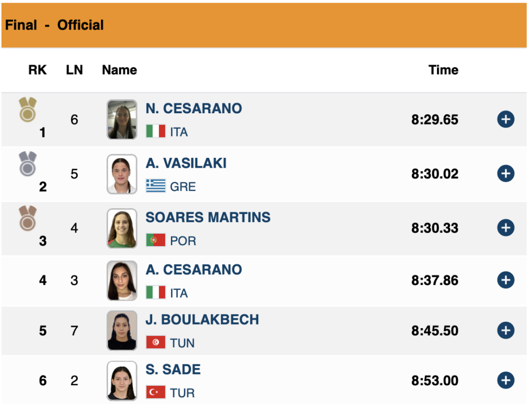Expand details for J. Boulakbech's 8:45.50 result
The image size is (532, 404).
(506, 330)
